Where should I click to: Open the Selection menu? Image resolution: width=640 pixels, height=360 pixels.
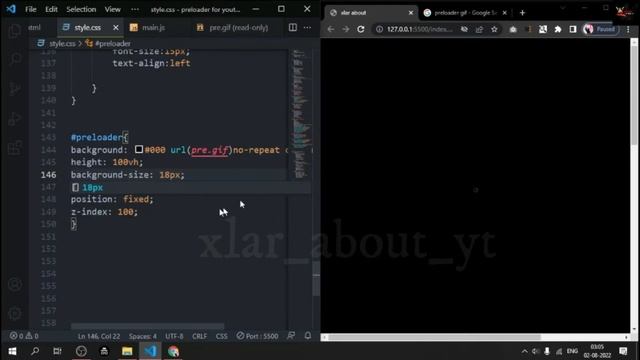pyautogui.click(x=81, y=9)
